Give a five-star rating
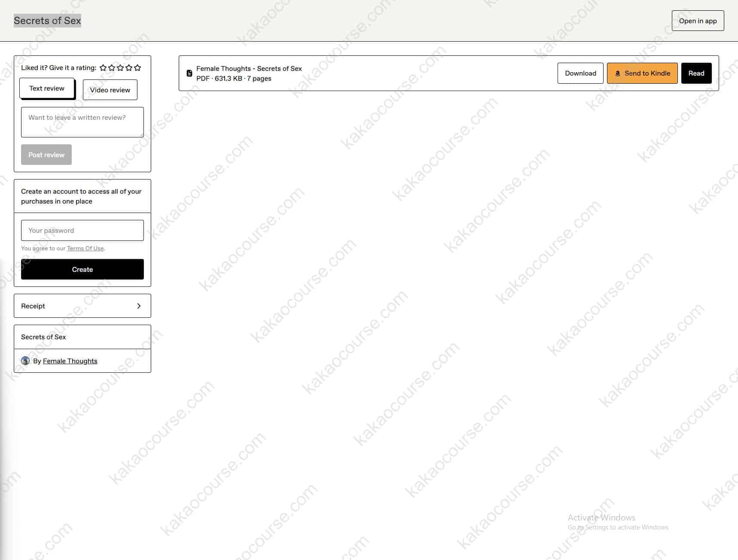Viewport: 738px width, 560px height. [137, 68]
